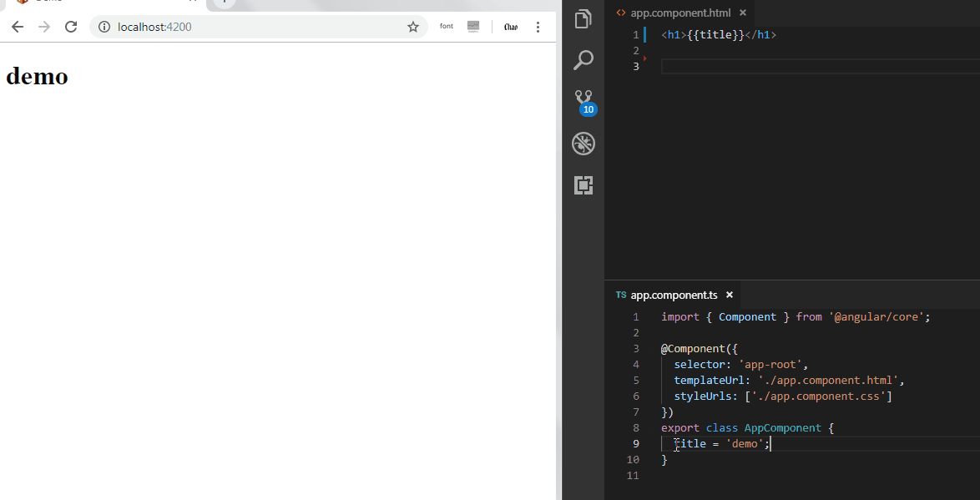This screenshot has width=980, height=500.
Task: Click the 'demo' heading on the page
Action: 37,76
